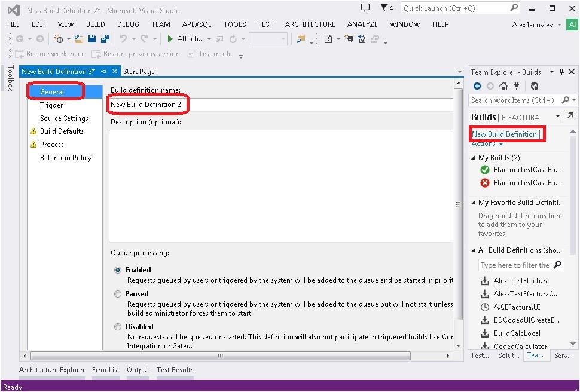Open the Attach button dropdown arrow
Image resolution: width=580 pixels, height=392 pixels.
click(209, 39)
